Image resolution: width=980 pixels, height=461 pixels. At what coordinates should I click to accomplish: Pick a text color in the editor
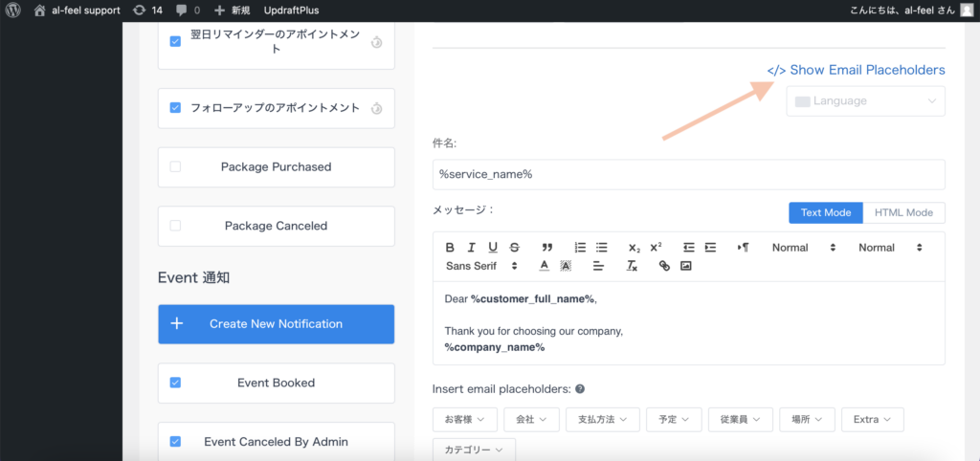pos(544,266)
